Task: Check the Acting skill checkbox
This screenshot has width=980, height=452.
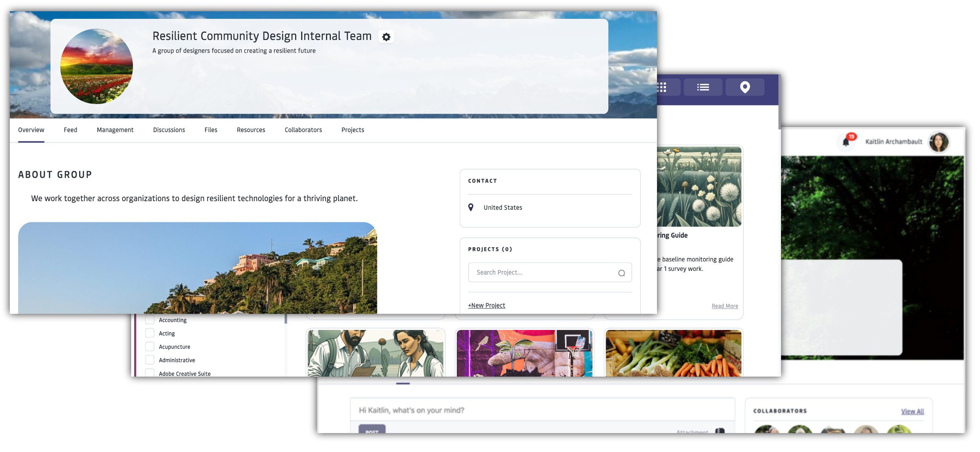Action: tap(150, 333)
